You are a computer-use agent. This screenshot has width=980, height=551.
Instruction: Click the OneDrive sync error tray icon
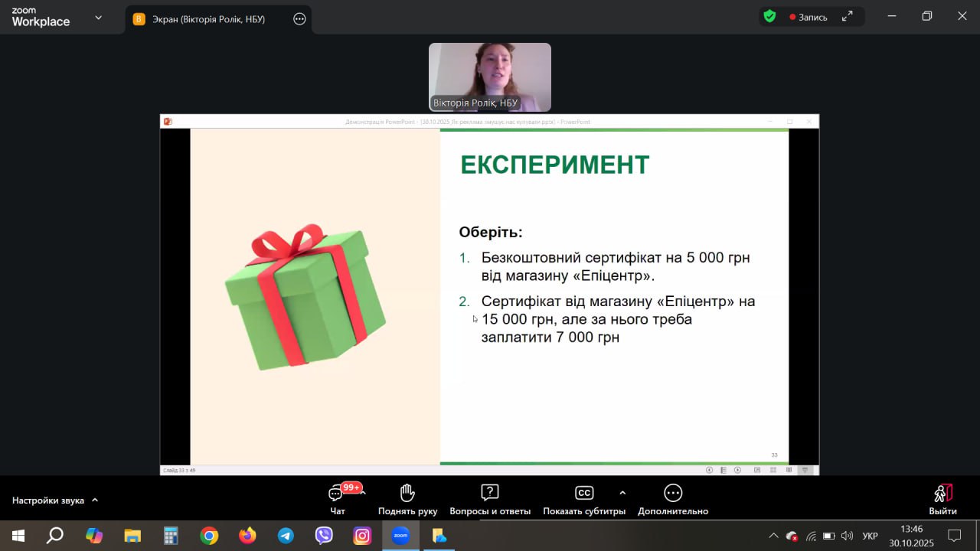coord(792,536)
